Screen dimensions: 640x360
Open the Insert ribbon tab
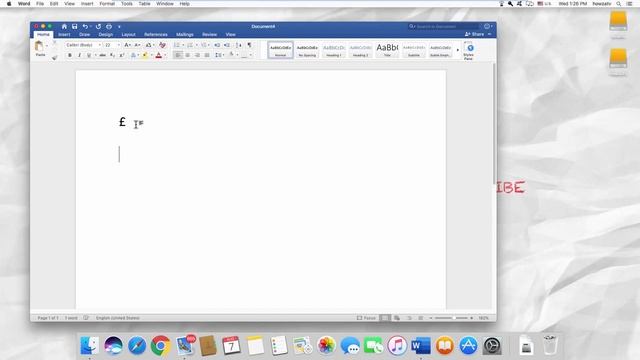[64, 35]
